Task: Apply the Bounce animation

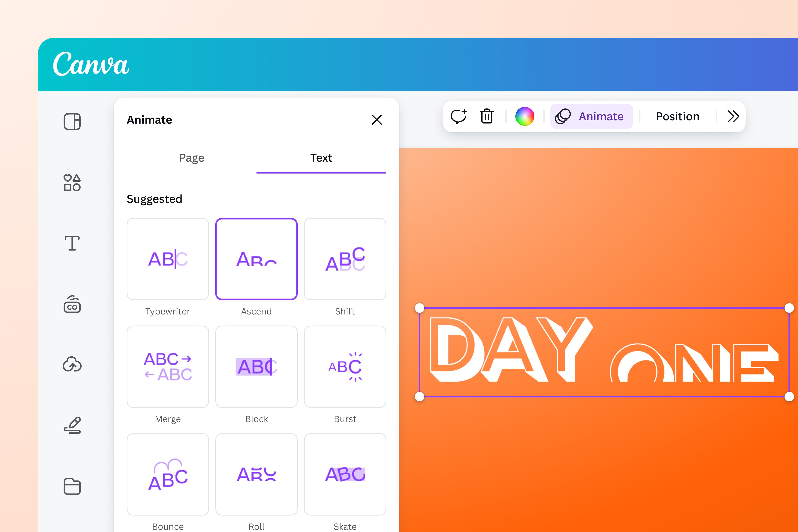Action: tap(168, 474)
